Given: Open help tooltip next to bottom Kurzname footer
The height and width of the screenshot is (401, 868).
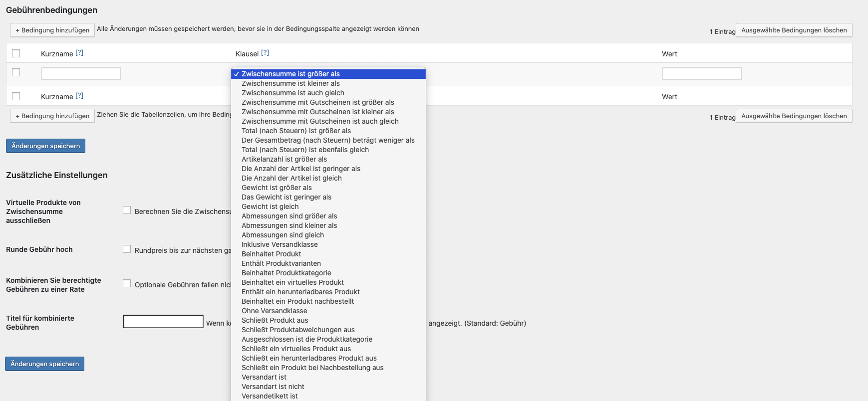Looking at the screenshot, I should pos(79,96).
